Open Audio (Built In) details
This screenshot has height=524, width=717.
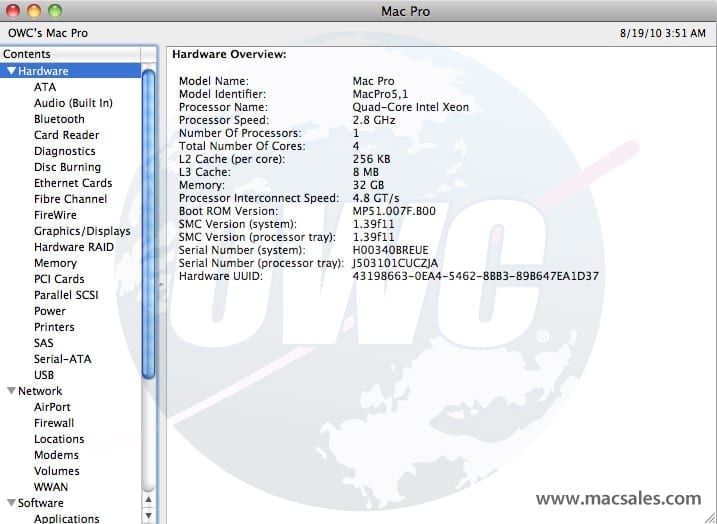(x=73, y=103)
